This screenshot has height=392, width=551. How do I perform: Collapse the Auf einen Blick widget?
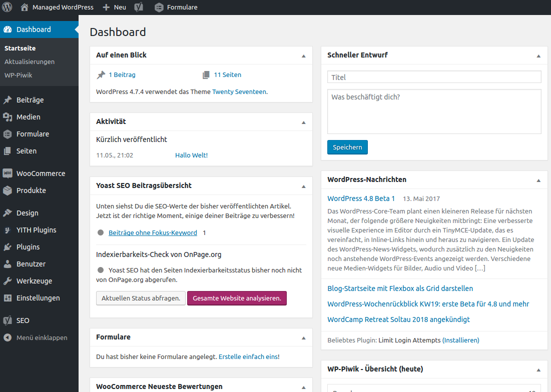click(304, 56)
